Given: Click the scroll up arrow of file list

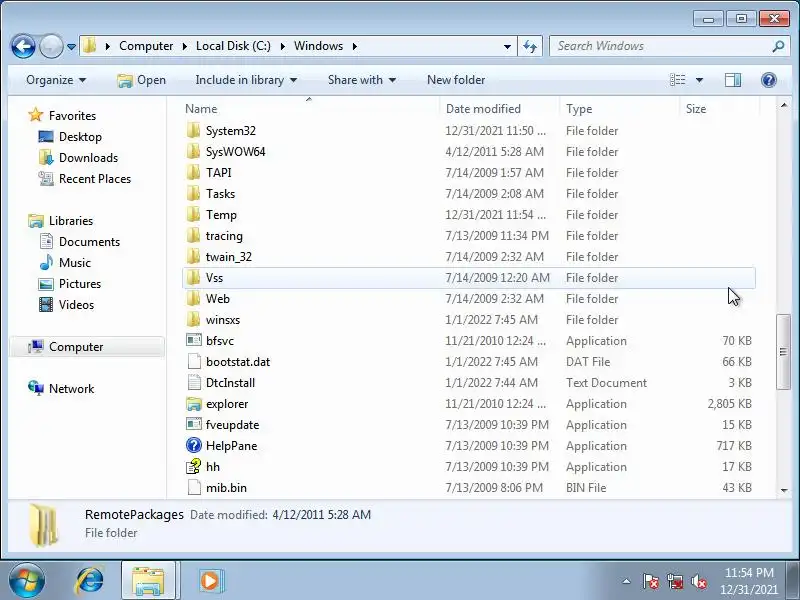Looking at the screenshot, I should click(784, 106).
